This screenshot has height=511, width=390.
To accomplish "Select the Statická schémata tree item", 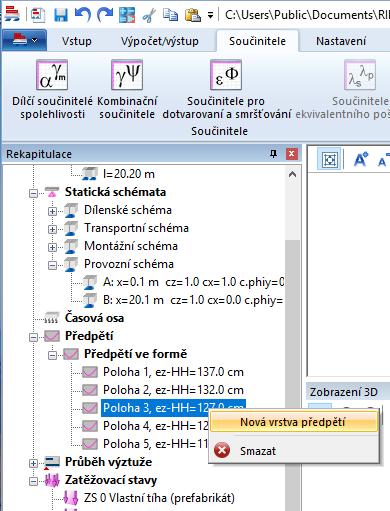I will coord(115,192).
